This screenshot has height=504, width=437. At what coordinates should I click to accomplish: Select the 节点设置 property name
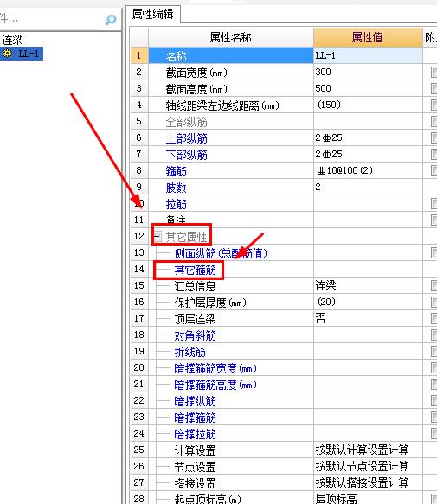195,467
